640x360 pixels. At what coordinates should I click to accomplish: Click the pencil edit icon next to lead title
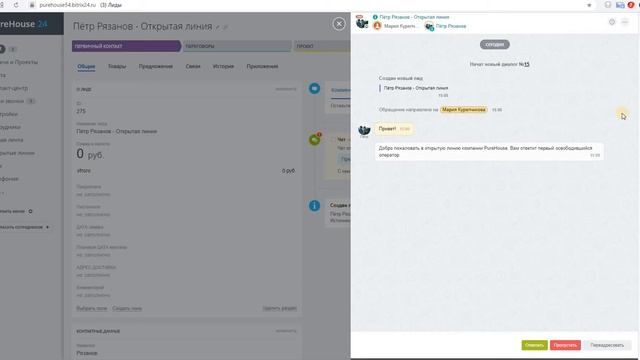(x=218, y=27)
